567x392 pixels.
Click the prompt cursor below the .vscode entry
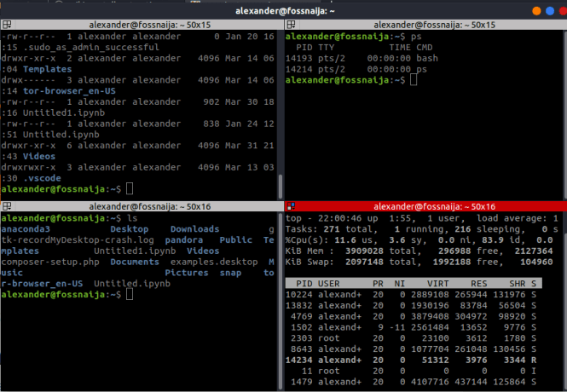130,188
